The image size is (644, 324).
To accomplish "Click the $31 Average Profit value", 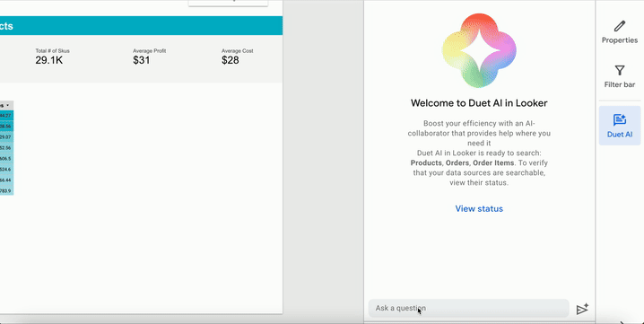I will pos(142,60).
